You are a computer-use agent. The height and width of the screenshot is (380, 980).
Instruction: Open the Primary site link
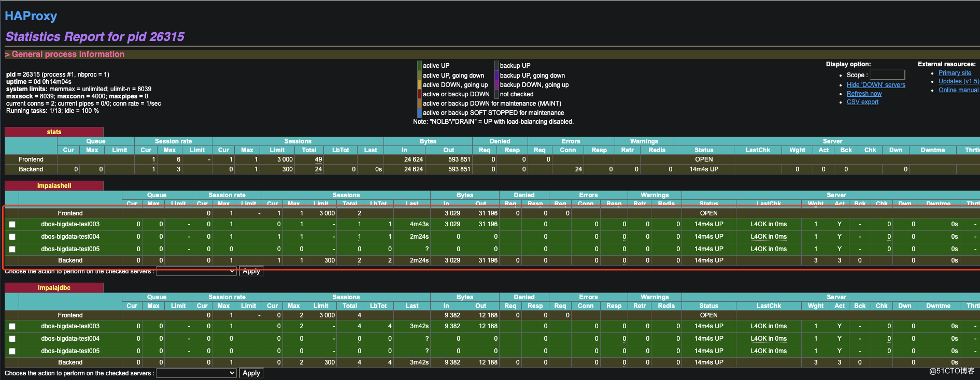pyautogui.click(x=955, y=73)
